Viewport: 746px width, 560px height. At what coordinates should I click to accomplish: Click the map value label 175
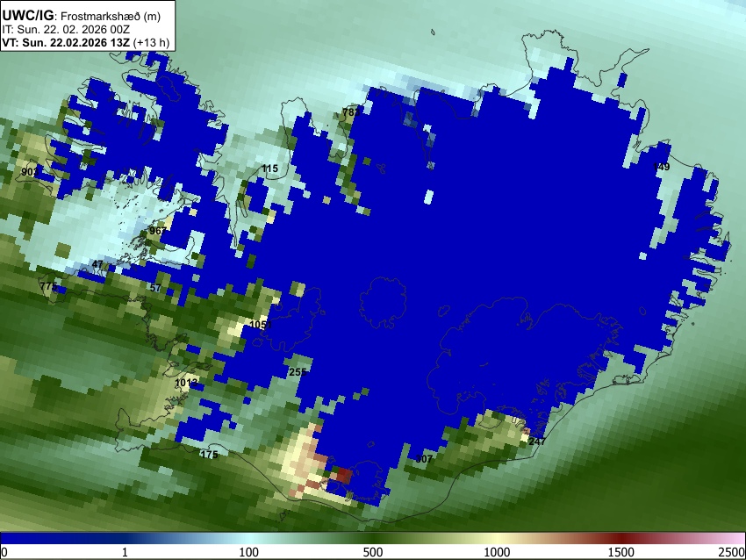209,455
